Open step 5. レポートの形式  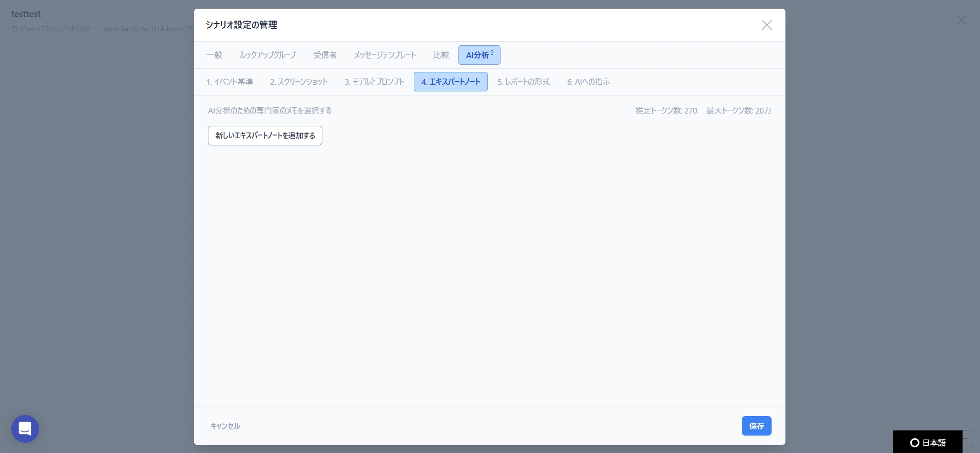point(524,82)
